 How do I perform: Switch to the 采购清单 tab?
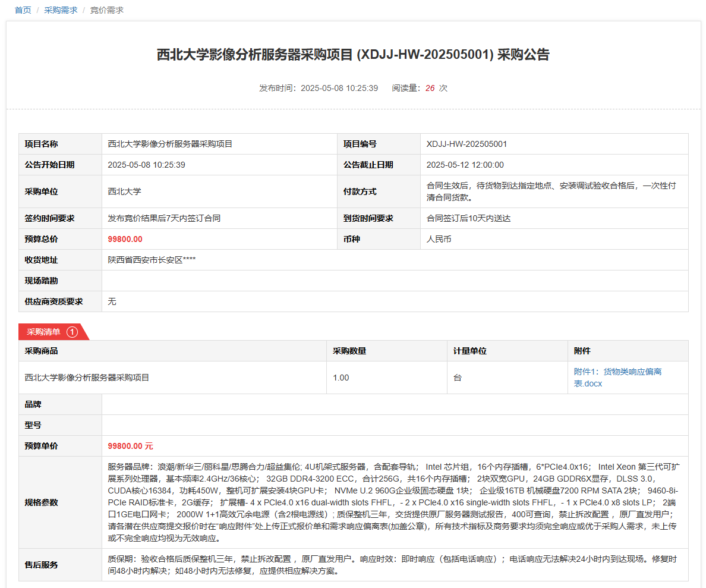pos(43,332)
